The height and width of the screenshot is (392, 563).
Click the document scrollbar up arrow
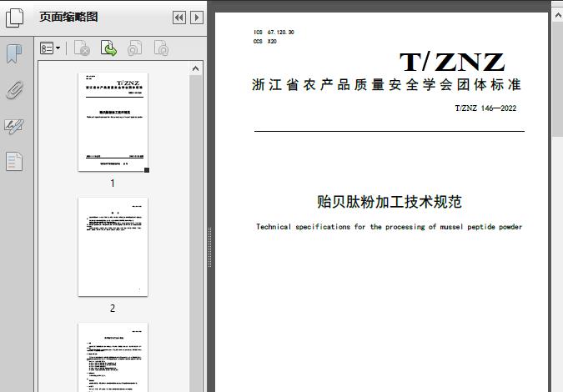coord(558,16)
